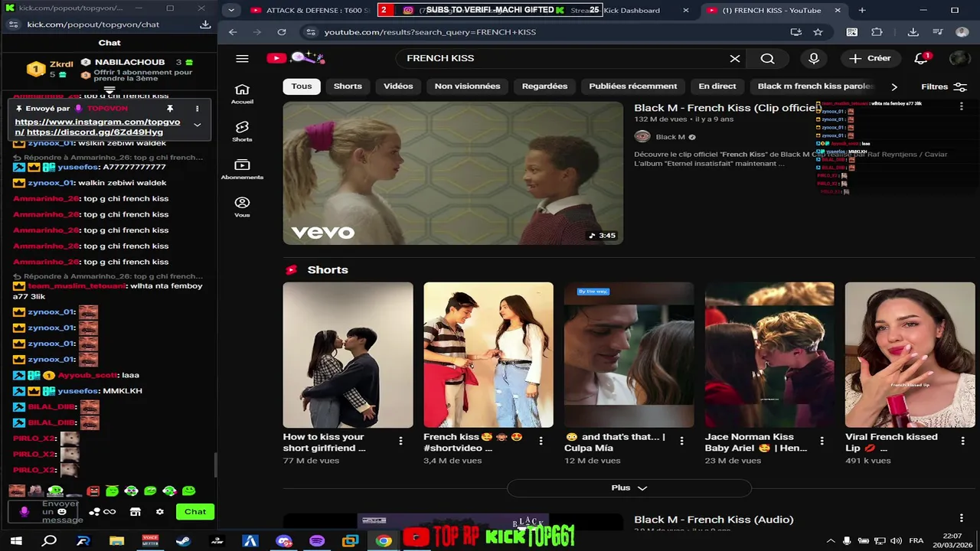The width and height of the screenshot is (980, 551).
Task: Open Windows Start menu
Action: pos(15,541)
